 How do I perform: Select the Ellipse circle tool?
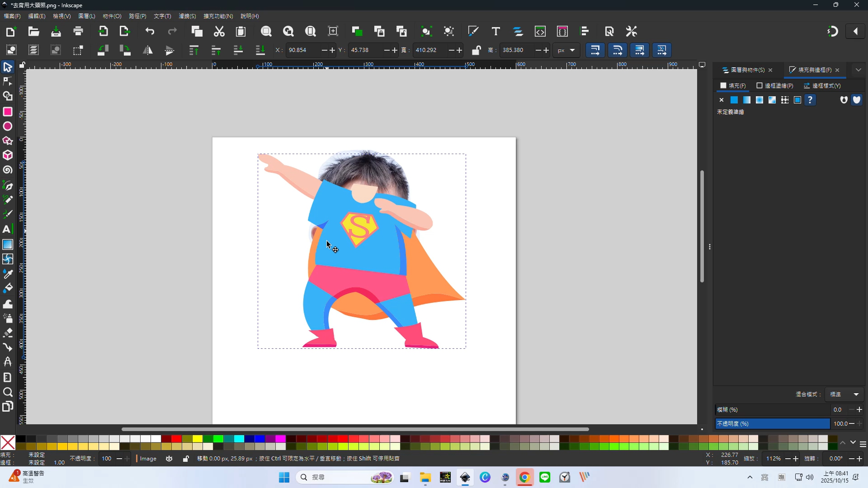coord(8,127)
